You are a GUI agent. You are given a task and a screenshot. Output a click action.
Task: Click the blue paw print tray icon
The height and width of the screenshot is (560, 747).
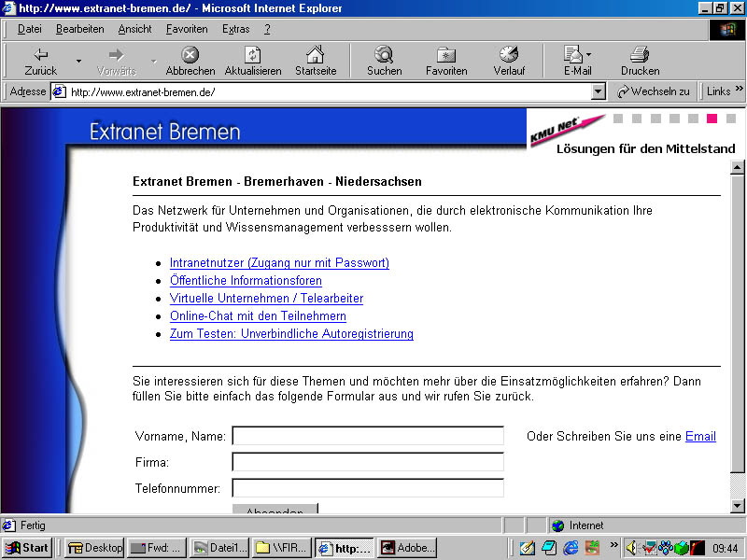(x=665, y=548)
